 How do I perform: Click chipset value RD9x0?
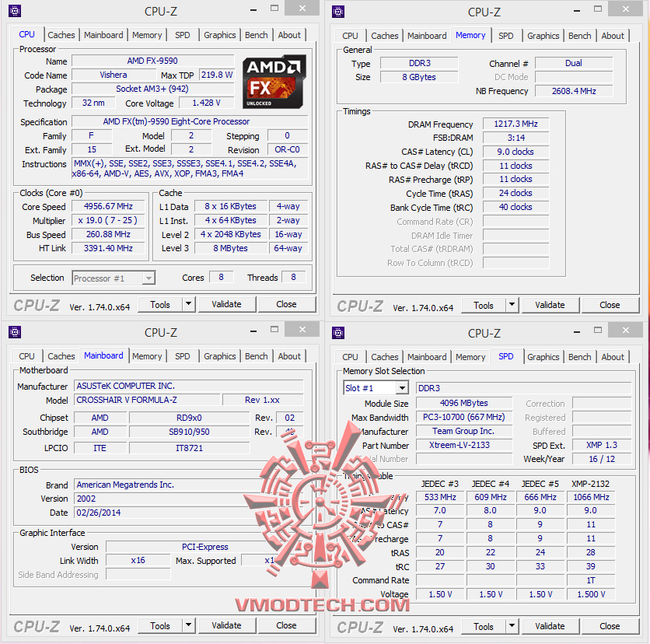click(189, 418)
